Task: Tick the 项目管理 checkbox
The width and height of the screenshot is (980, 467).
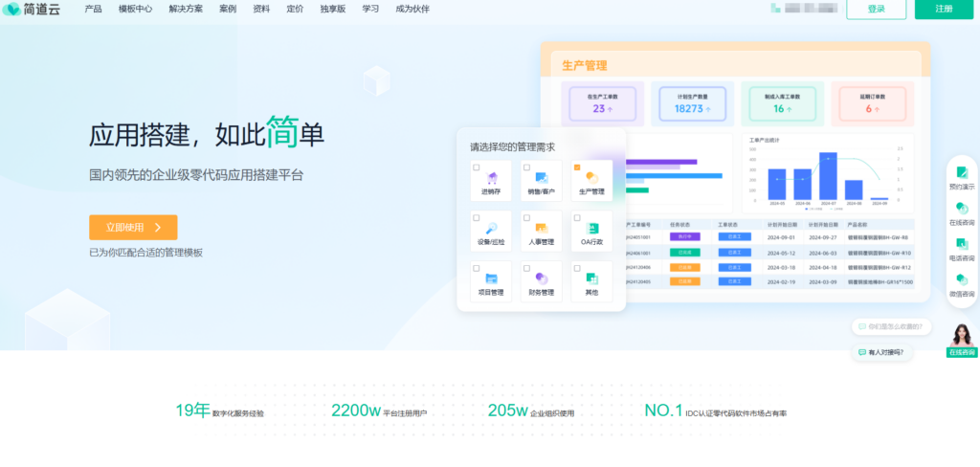Action: (477, 268)
